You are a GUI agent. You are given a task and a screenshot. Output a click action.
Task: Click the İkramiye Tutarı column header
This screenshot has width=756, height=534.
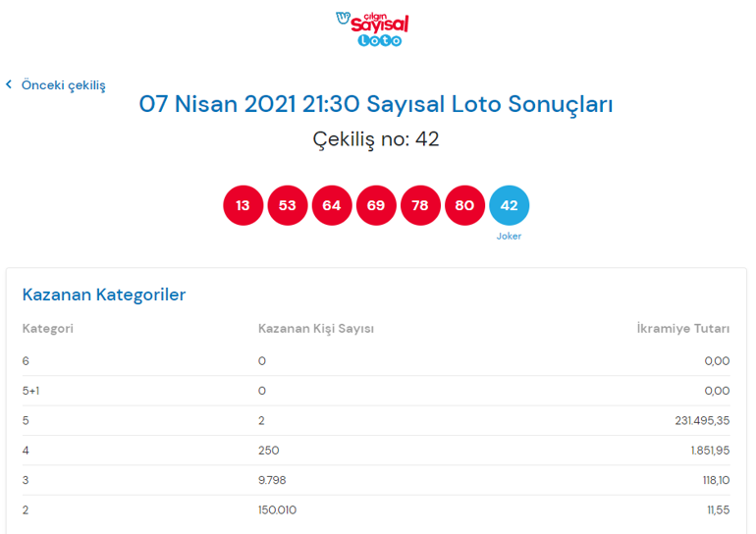click(683, 329)
